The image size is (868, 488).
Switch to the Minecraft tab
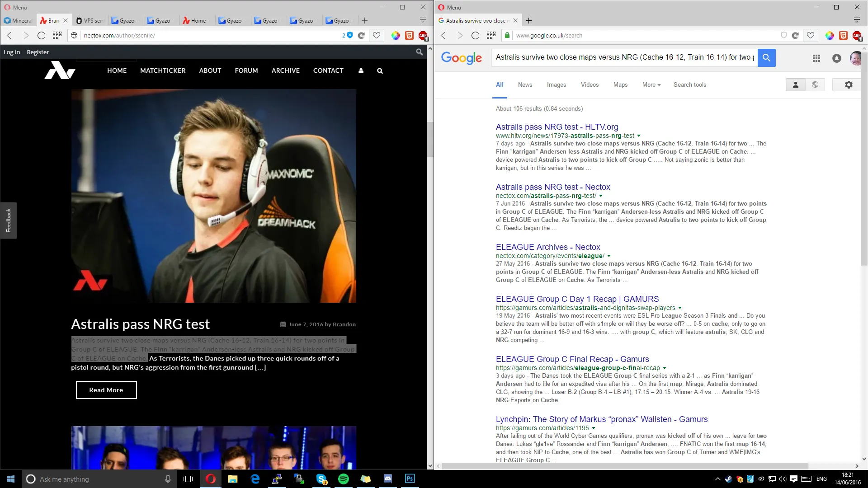18,20
